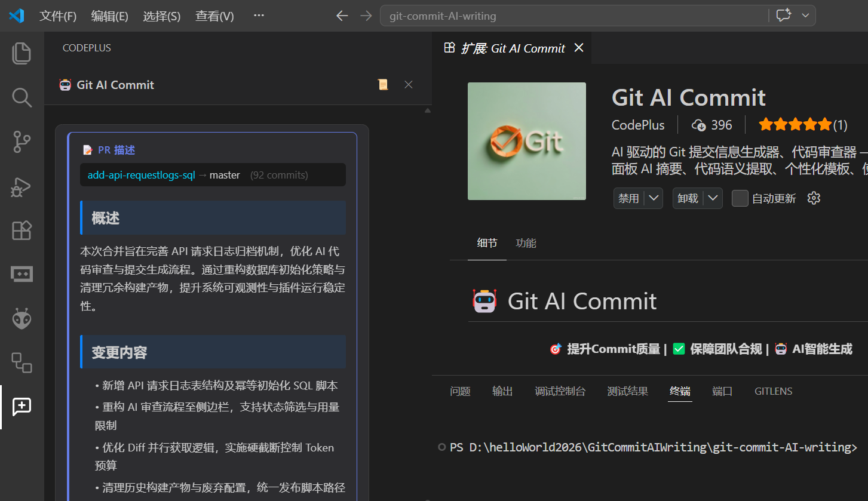Click the bullet starting with 优化 Diff 并行获取逻辑

click(x=214, y=456)
